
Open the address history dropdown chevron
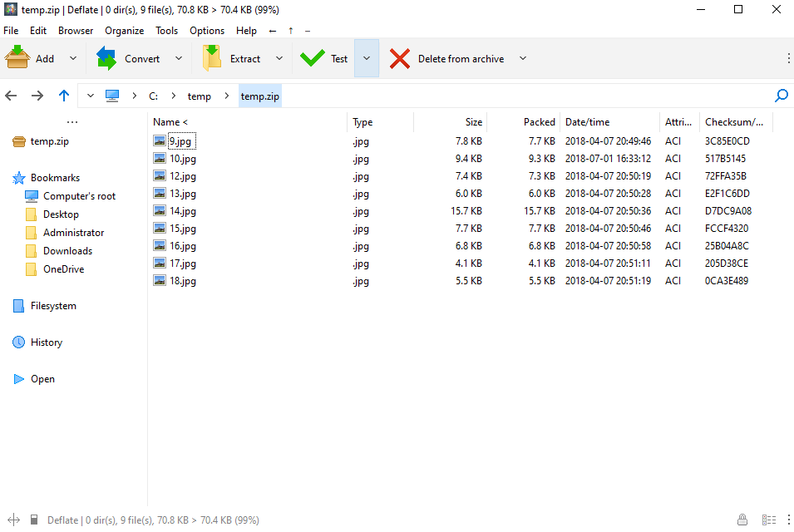coord(90,95)
